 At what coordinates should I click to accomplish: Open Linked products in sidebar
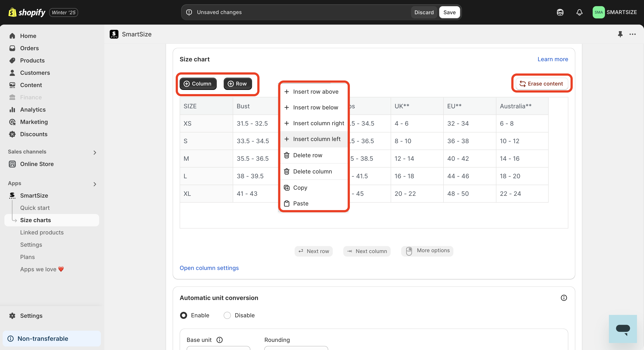point(42,232)
